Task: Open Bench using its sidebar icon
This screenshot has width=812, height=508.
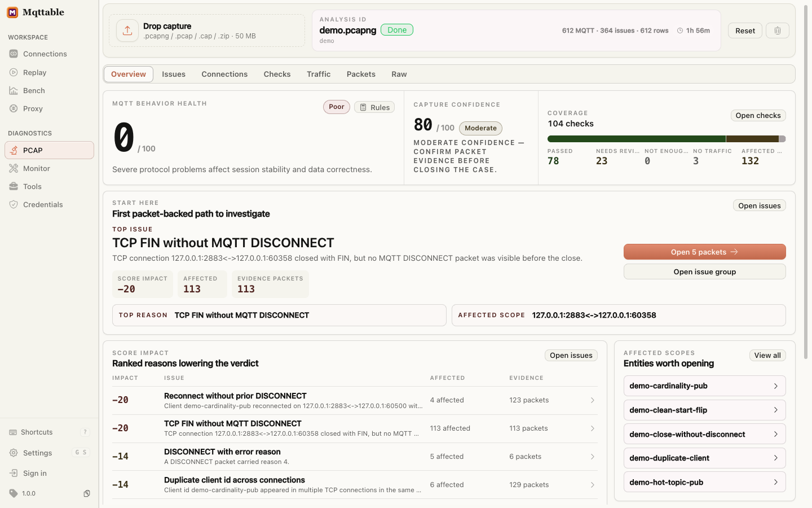Action: (x=14, y=90)
